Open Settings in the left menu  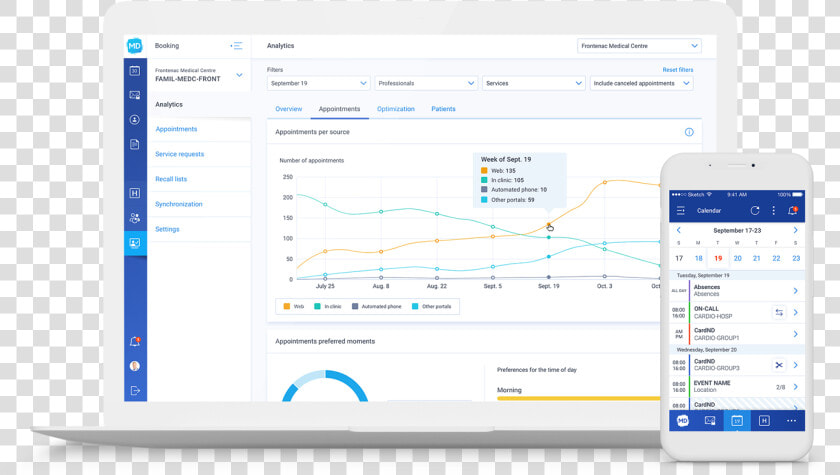click(x=167, y=229)
